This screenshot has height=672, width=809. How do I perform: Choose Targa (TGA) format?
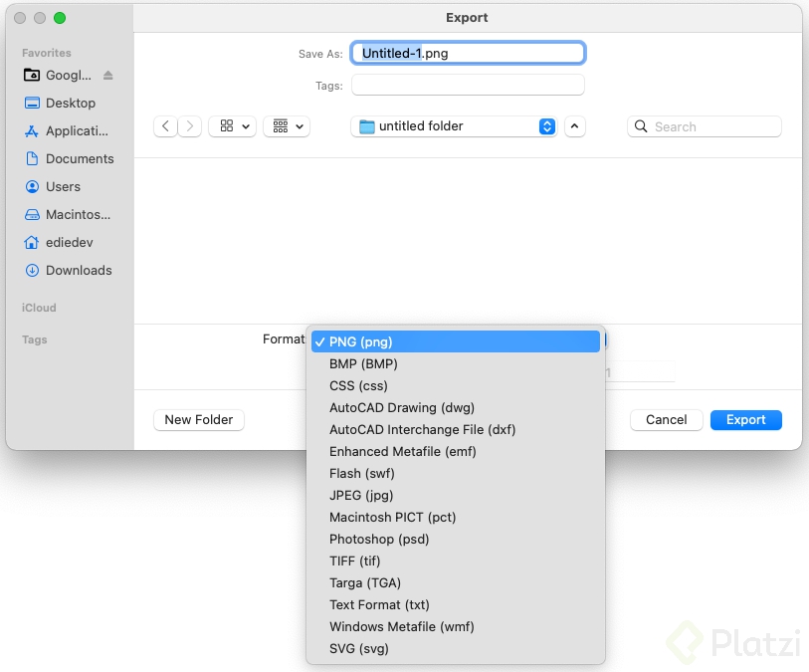[x=456, y=583]
